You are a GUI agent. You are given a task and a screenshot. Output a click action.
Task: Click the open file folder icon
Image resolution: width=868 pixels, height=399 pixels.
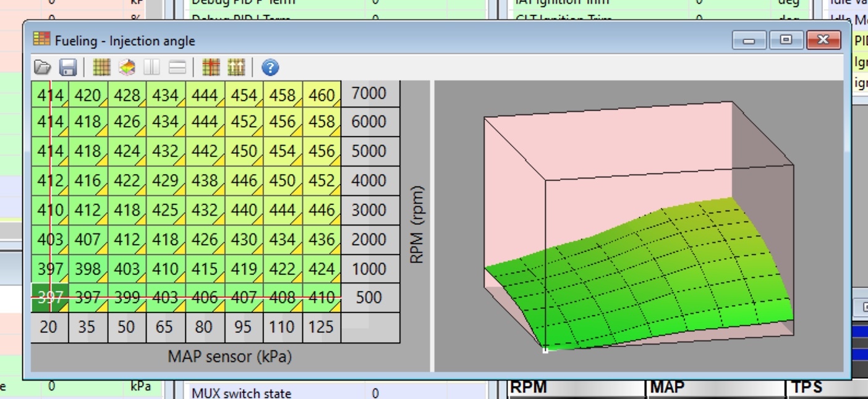[x=42, y=67]
